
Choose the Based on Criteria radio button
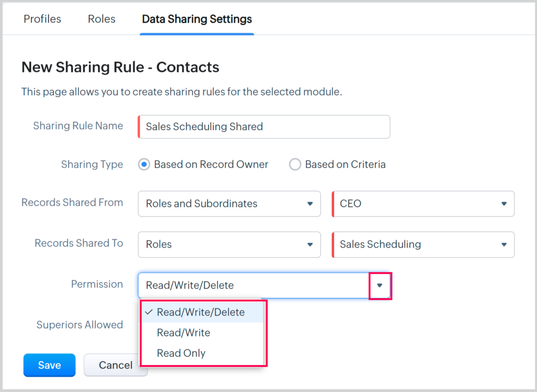pos(295,164)
